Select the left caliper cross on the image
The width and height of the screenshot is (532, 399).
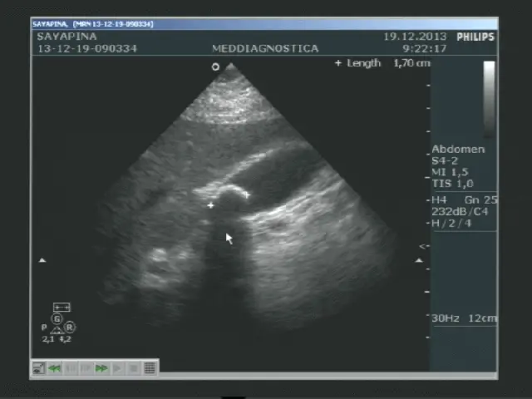pyautogui.click(x=211, y=204)
